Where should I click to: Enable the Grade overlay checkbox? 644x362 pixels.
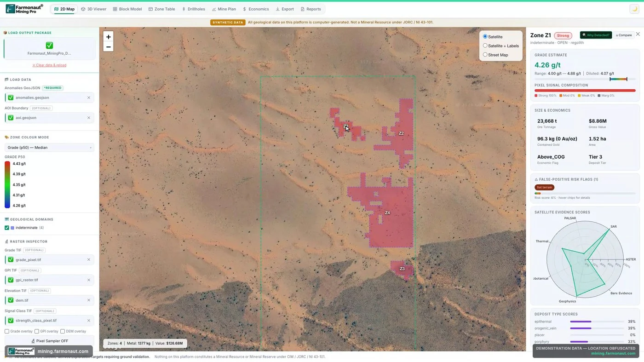click(7, 331)
